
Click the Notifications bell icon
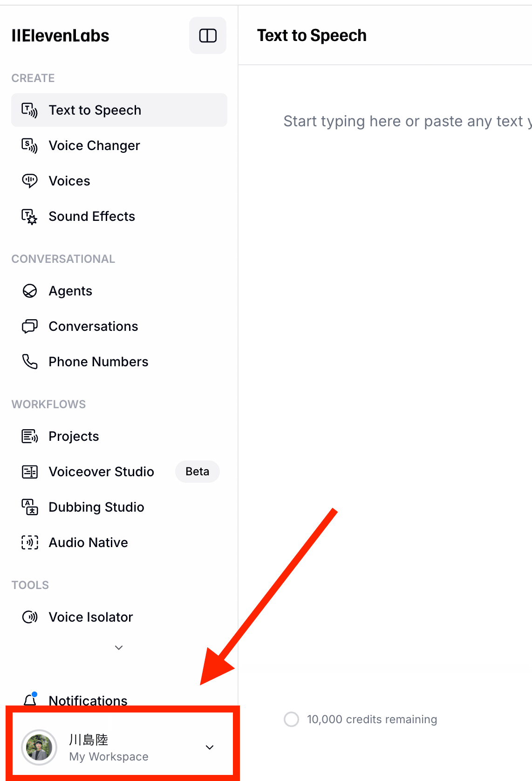(x=30, y=699)
